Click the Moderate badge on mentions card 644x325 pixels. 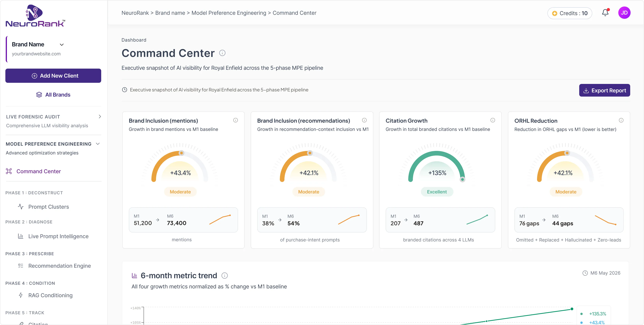[x=180, y=192]
